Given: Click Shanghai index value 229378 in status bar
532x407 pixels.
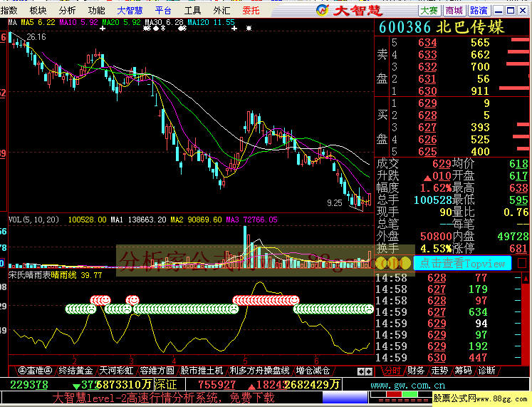Looking at the screenshot, I should pyautogui.click(x=29, y=385).
